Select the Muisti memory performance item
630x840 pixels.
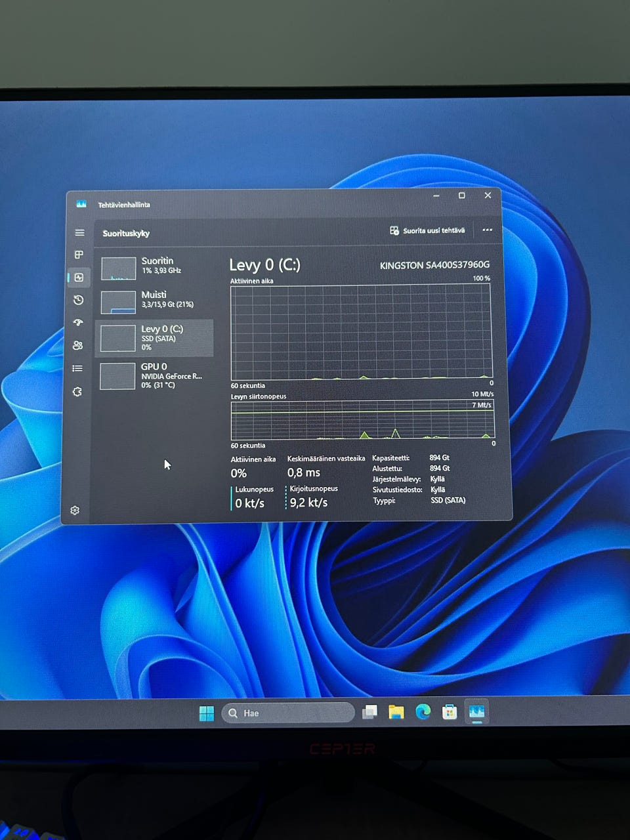click(x=155, y=301)
